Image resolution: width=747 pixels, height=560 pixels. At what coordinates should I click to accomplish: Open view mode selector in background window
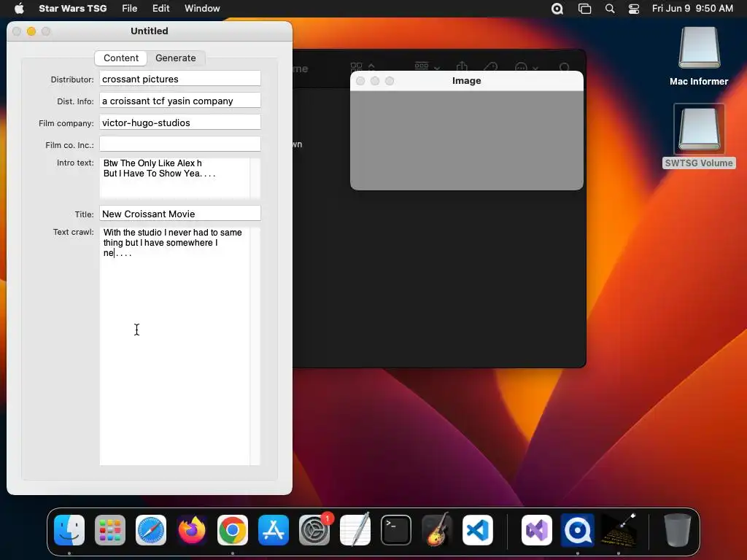tap(362, 67)
